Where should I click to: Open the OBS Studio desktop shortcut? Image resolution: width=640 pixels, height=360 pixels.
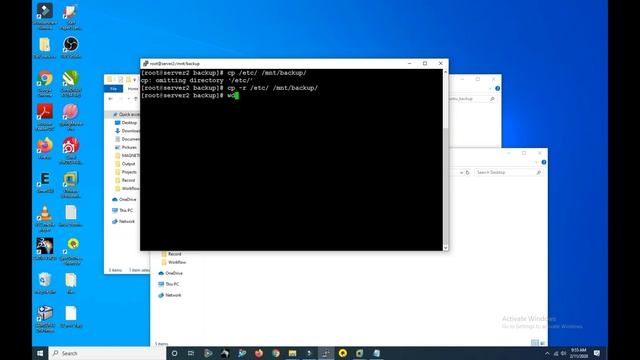point(71,47)
